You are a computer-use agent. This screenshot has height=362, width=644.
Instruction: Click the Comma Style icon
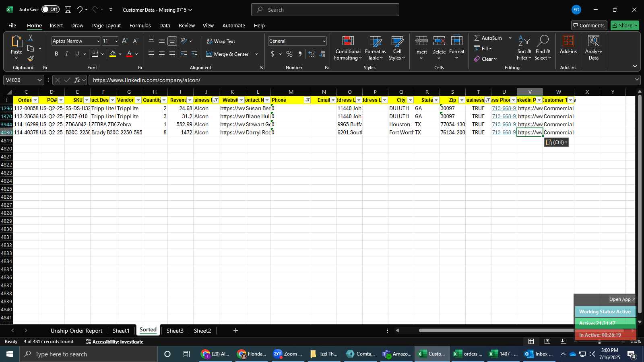[300, 54]
